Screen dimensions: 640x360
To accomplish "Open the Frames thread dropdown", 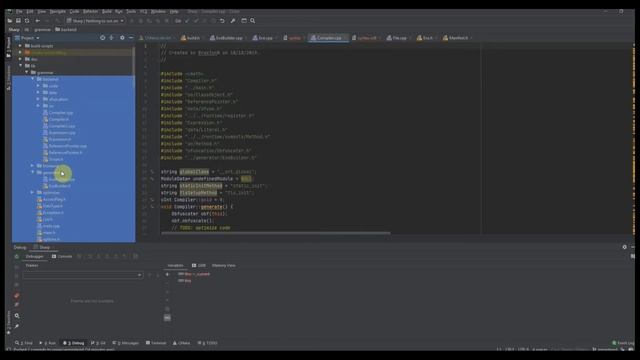I will pos(83,275).
